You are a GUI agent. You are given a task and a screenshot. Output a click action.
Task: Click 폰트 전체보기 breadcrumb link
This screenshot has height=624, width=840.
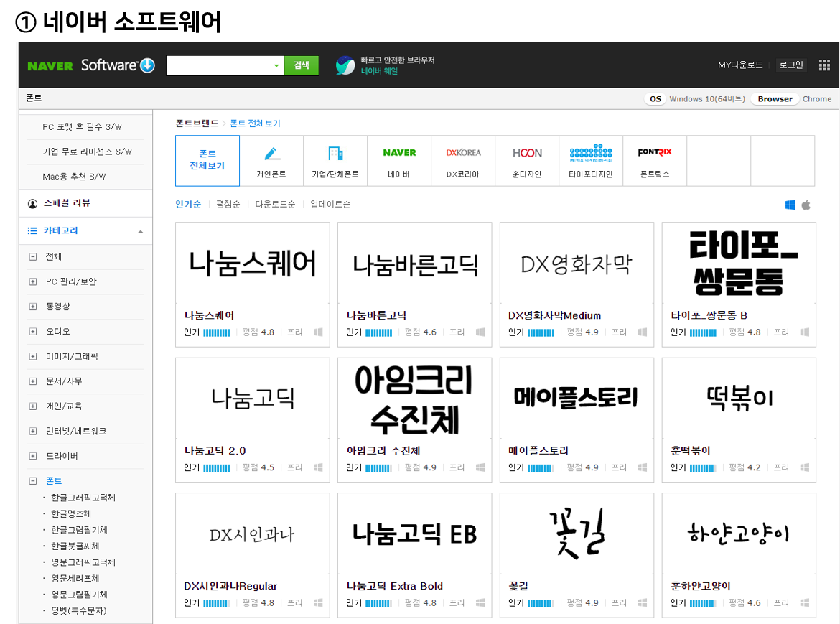(x=255, y=124)
